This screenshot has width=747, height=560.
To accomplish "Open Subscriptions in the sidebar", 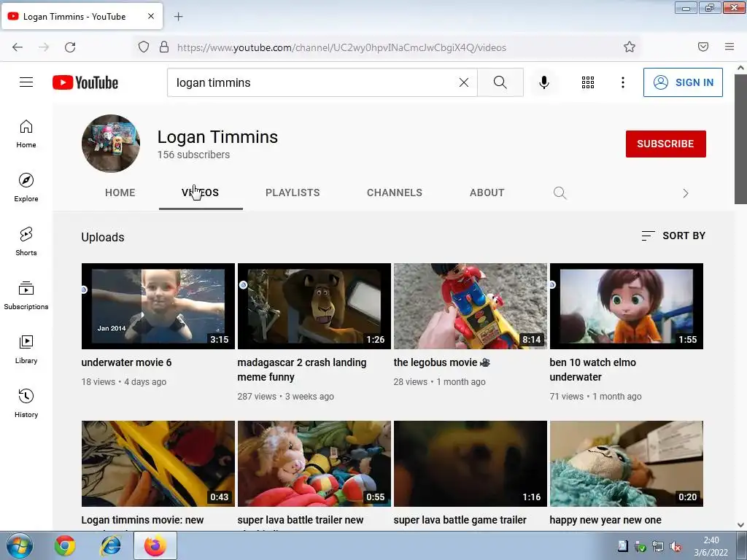I will [26, 295].
